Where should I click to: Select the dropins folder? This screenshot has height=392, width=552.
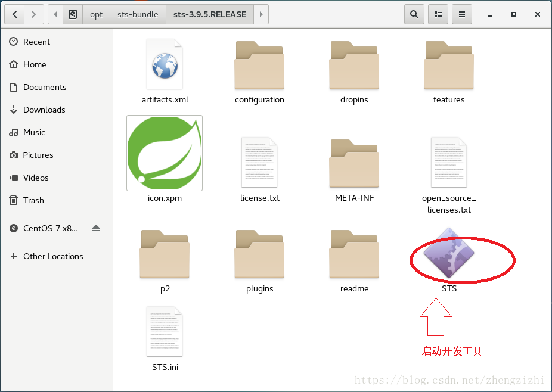click(354, 65)
